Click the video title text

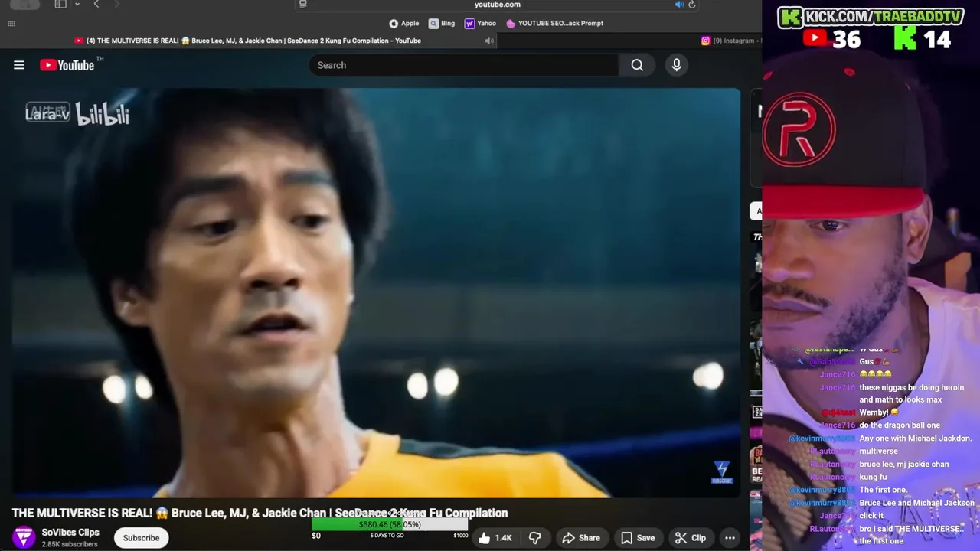260,513
